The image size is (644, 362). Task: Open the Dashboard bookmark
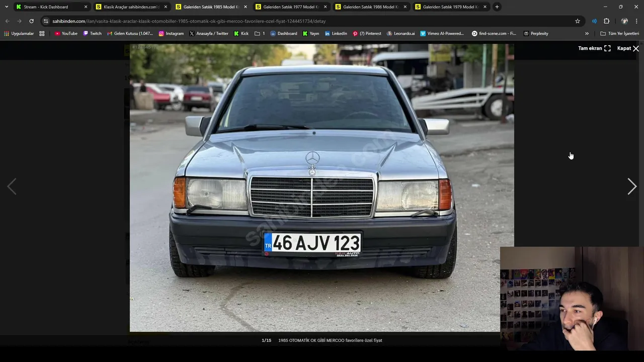click(x=283, y=34)
